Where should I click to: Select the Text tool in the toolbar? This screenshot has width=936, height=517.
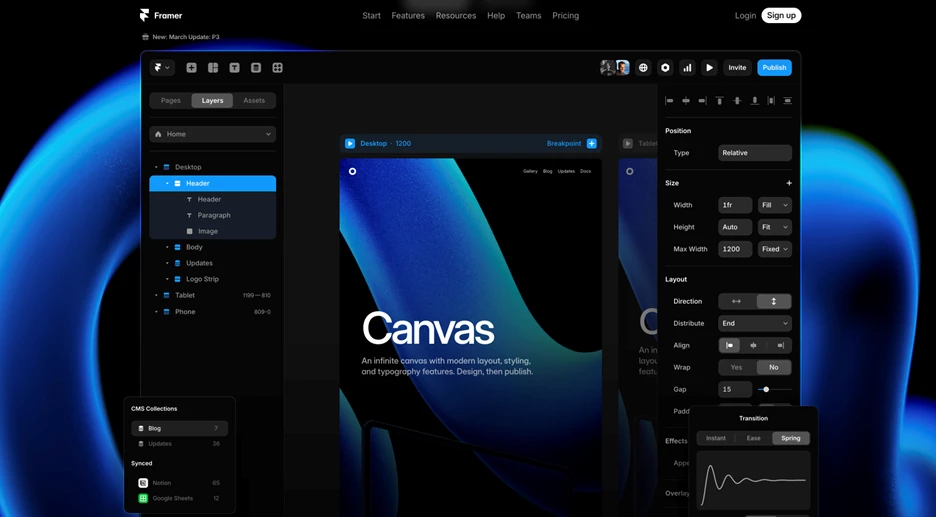click(235, 68)
